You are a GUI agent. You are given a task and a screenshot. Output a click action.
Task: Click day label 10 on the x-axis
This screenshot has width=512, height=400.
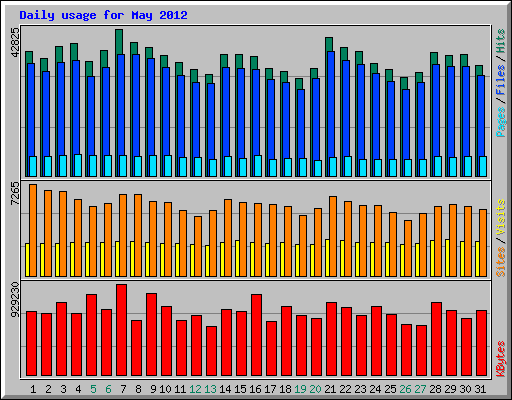click(165, 389)
